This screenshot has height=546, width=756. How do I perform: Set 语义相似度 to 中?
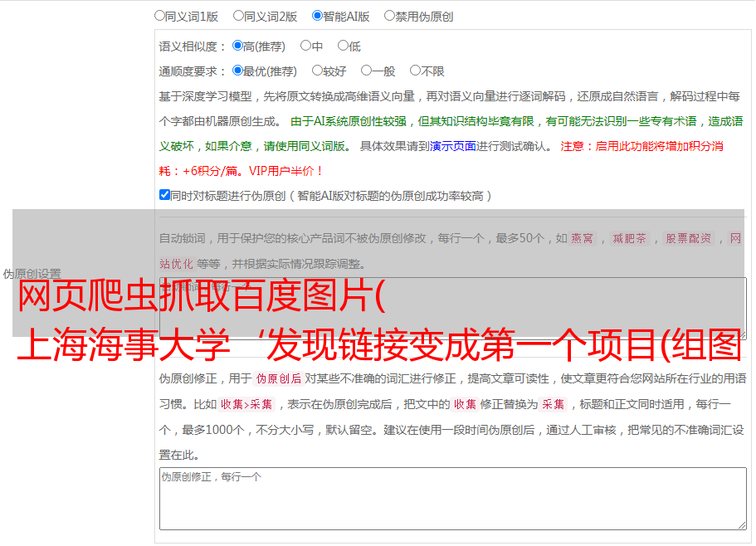point(305,46)
